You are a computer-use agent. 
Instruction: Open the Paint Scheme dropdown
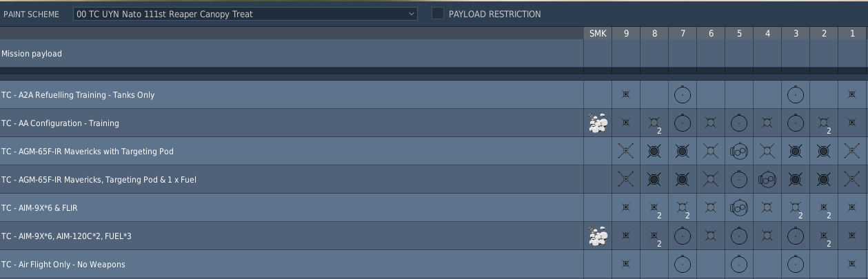(x=245, y=14)
